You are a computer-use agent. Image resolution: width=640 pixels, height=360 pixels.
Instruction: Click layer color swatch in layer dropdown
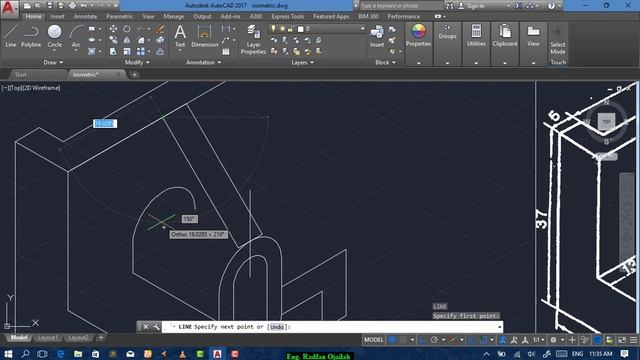tap(301, 29)
